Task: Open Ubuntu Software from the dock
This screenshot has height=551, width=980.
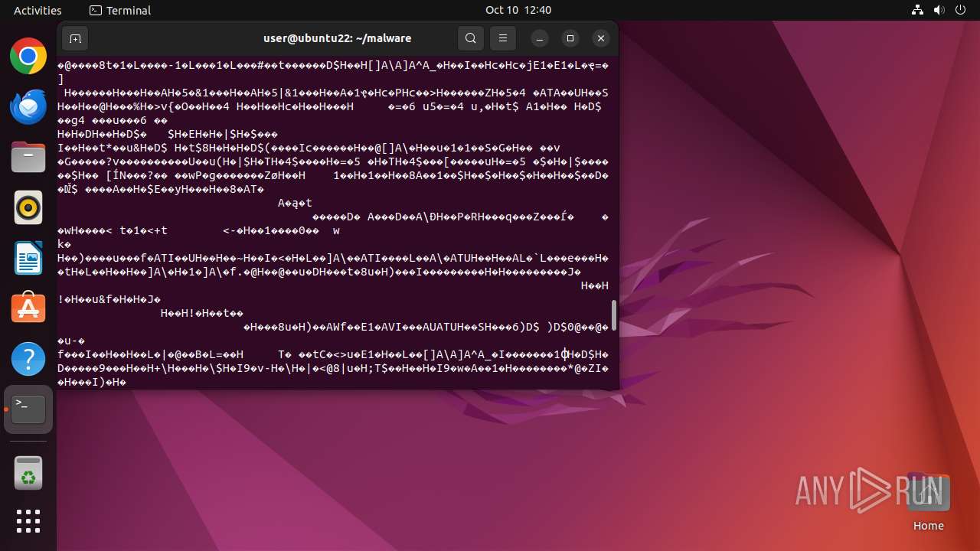Action: click(28, 308)
